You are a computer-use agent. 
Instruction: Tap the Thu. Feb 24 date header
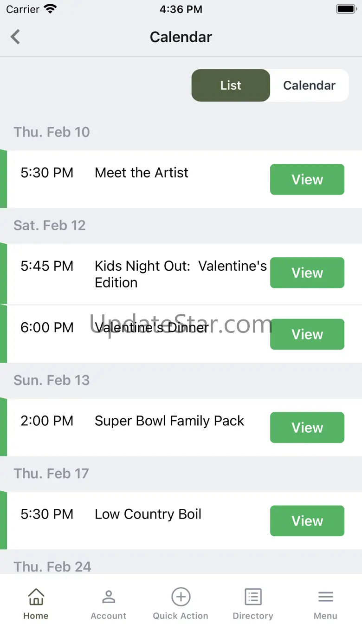coord(52,566)
